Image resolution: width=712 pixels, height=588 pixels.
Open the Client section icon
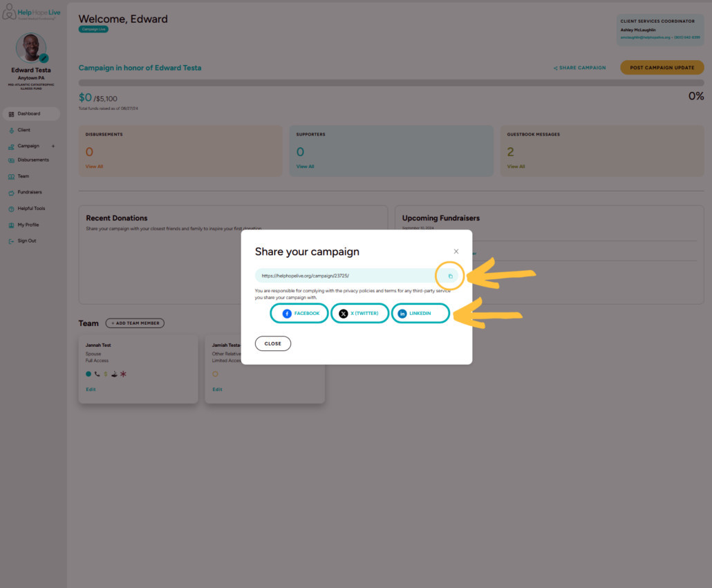11,130
